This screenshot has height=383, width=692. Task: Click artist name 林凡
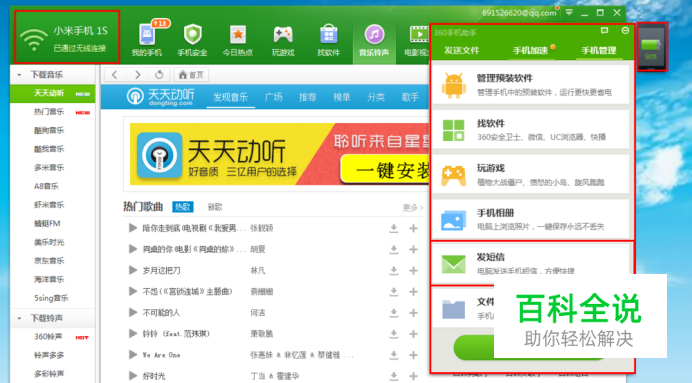(258, 270)
